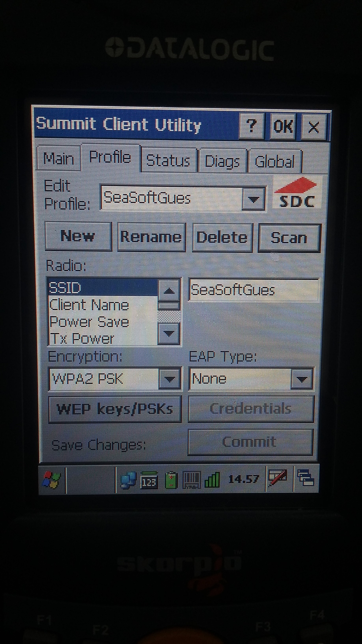This screenshot has height=644, width=362.
Task: Select Power Save in the Radio list
Action: (103, 321)
